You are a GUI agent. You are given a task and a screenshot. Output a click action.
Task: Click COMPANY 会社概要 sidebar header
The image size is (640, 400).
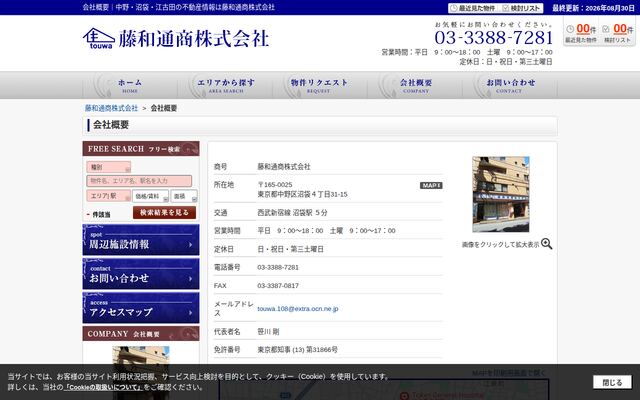click(x=141, y=333)
